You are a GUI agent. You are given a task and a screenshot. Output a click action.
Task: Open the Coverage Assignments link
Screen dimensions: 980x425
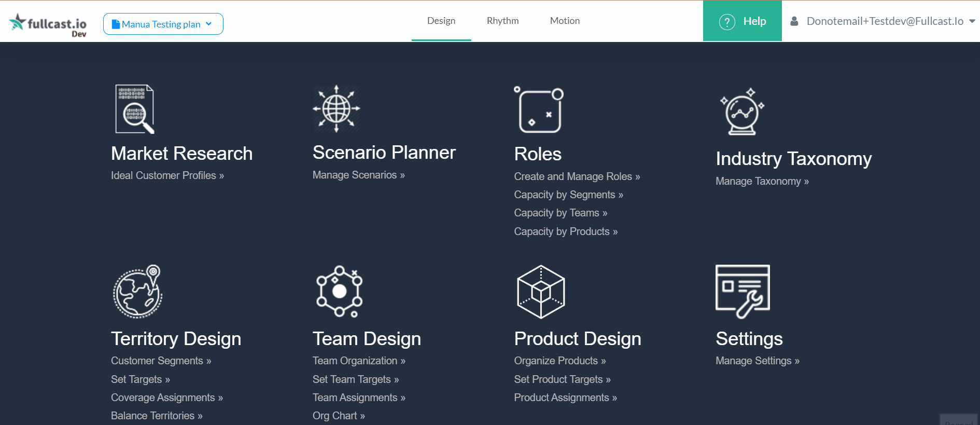click(167, 397)
